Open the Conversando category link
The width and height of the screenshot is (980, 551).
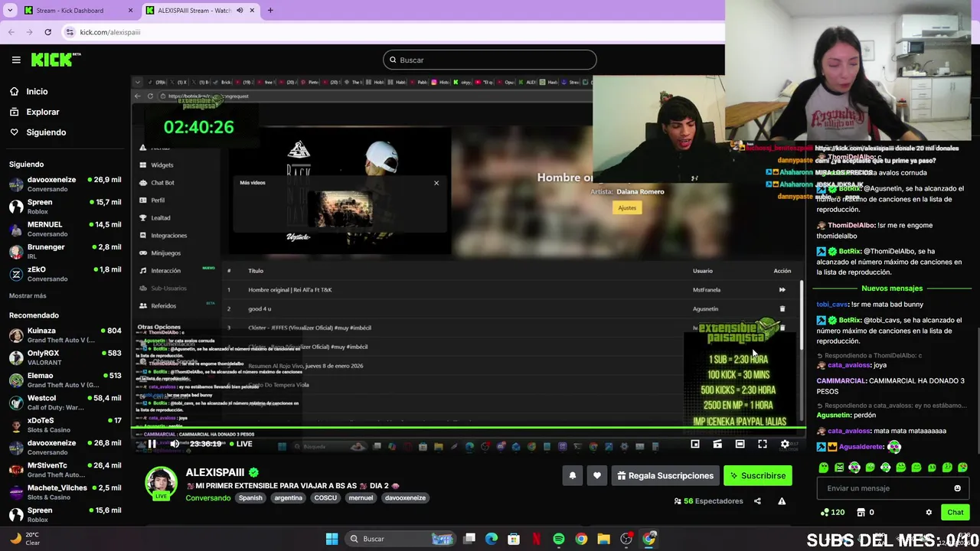coord(208,497)
